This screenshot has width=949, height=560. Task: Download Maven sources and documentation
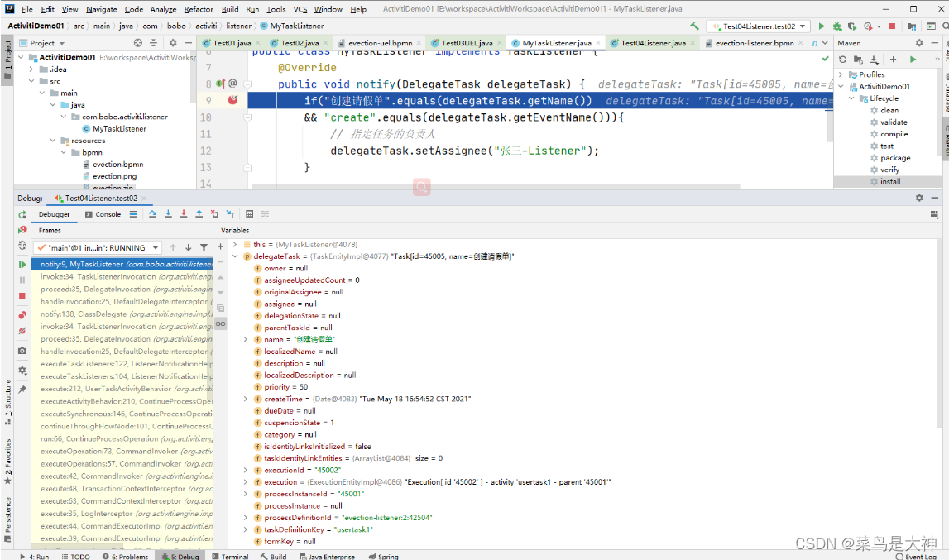(874, 60)
